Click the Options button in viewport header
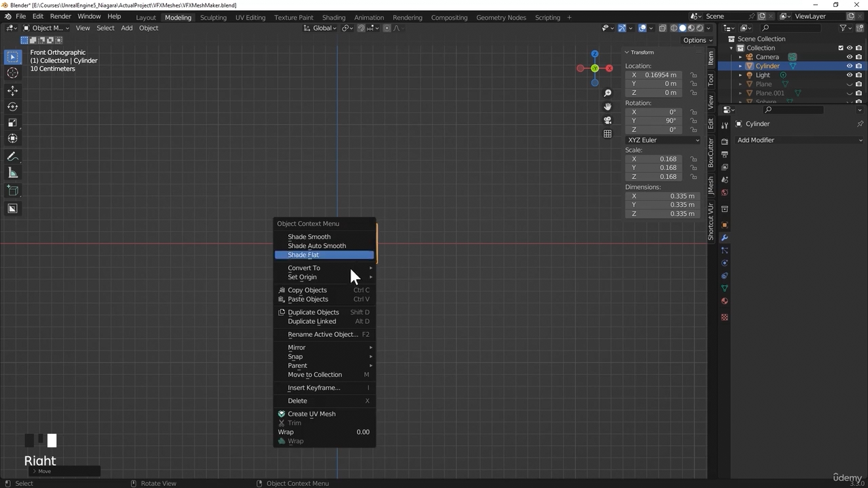This screenshot has width=868, height=488. [697, 40]
